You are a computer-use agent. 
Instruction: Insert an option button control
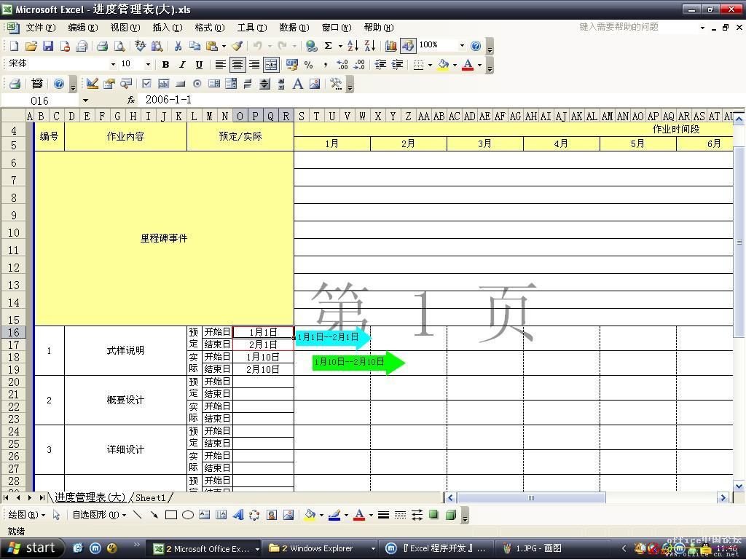click(197, 84)
